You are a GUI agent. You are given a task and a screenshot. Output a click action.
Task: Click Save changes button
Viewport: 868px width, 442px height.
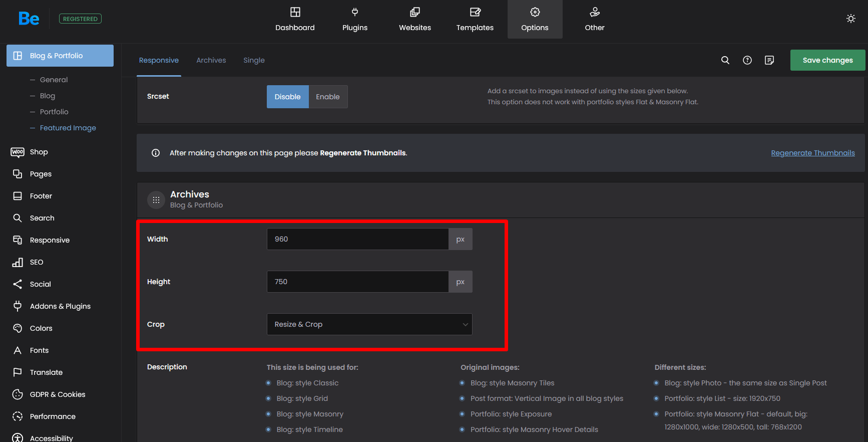tap(828, 60)
